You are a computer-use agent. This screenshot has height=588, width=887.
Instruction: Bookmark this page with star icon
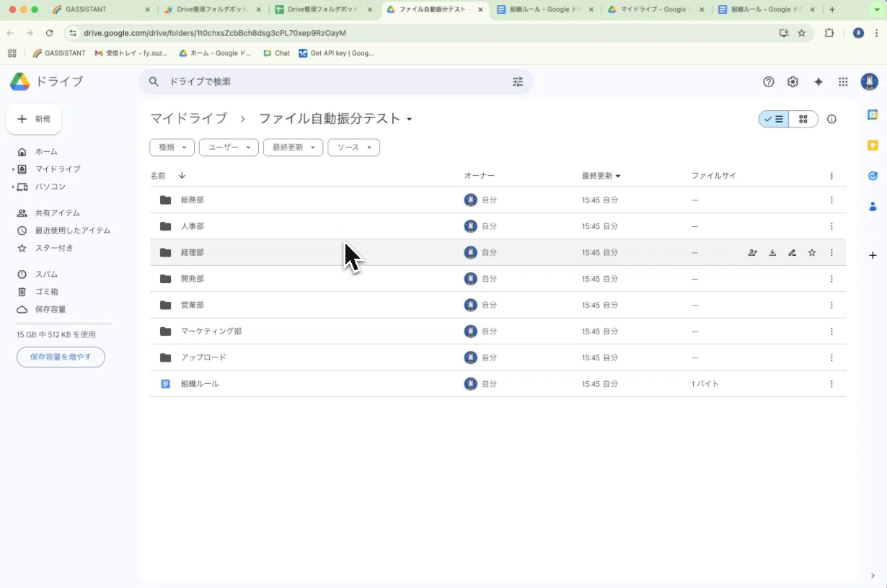[801, 33]
